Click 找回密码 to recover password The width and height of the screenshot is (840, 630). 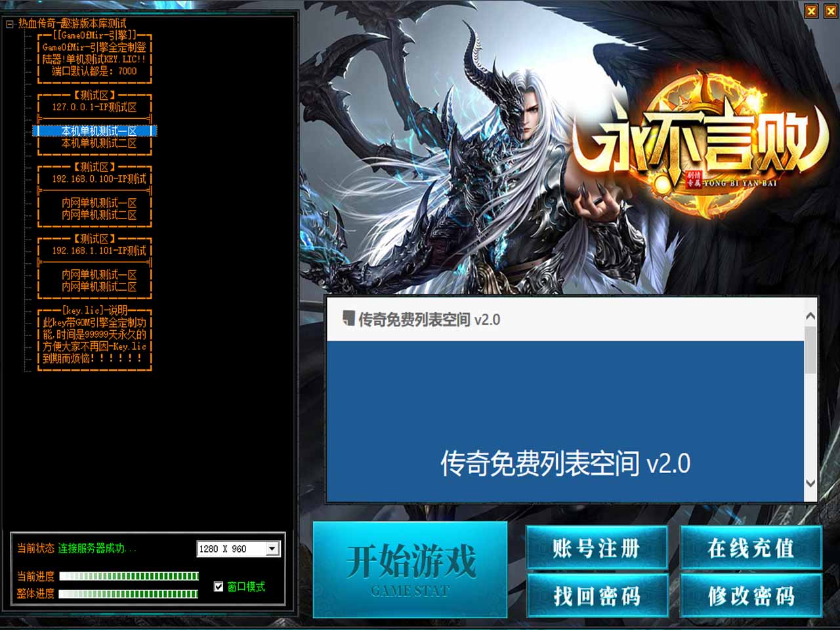[597, 596]
